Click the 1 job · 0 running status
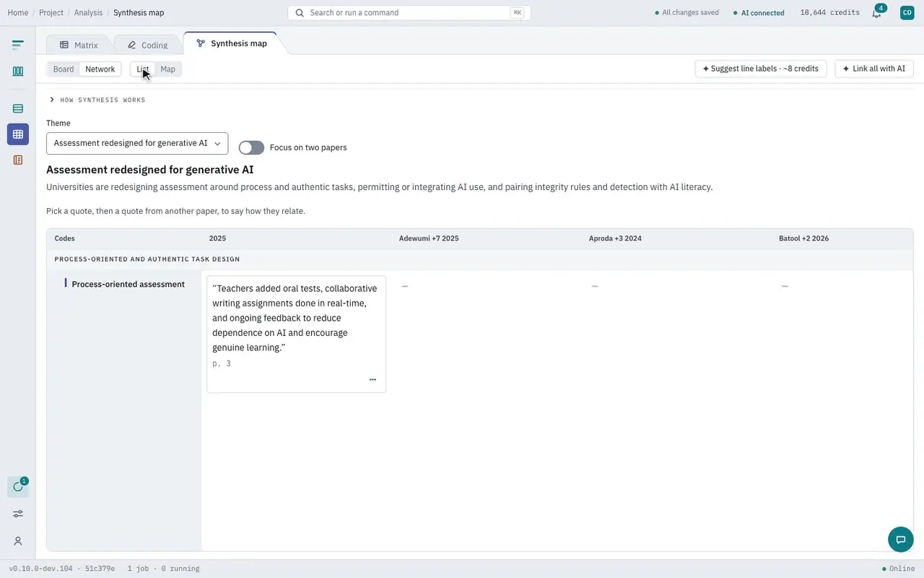Screen dimensions: 924x578 point(164,569)
